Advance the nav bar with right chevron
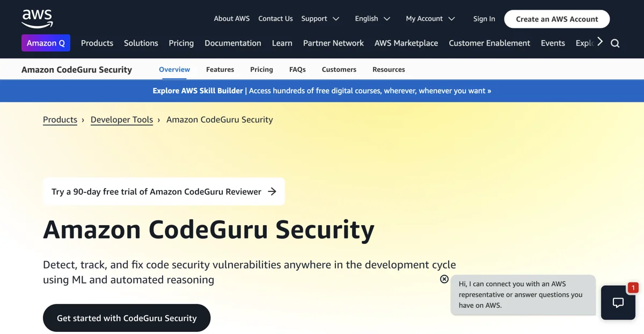The image size is (644, 334). pyautogui.click(x=600, y=42)
